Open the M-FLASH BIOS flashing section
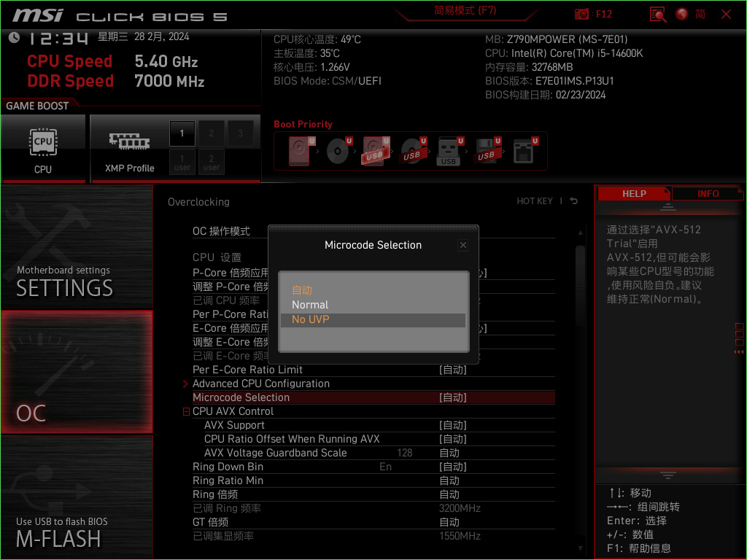 (77, 497)
